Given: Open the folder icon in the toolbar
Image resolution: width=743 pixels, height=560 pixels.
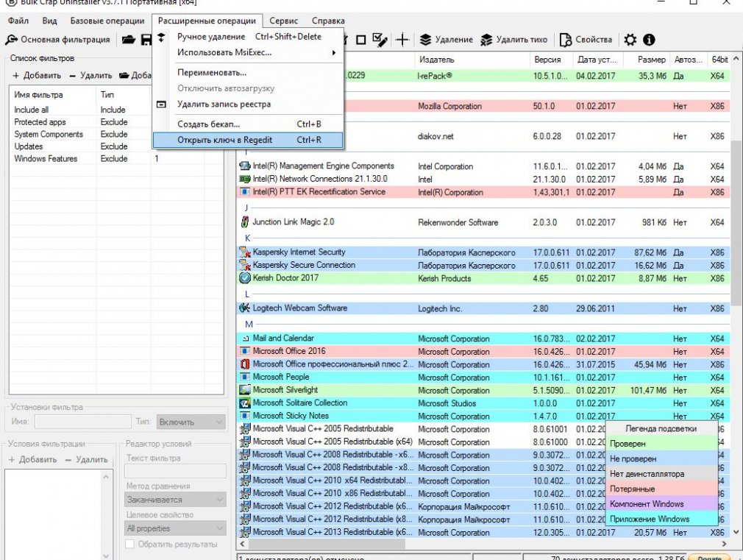Looking at the screenshot, I should point(129,40).
